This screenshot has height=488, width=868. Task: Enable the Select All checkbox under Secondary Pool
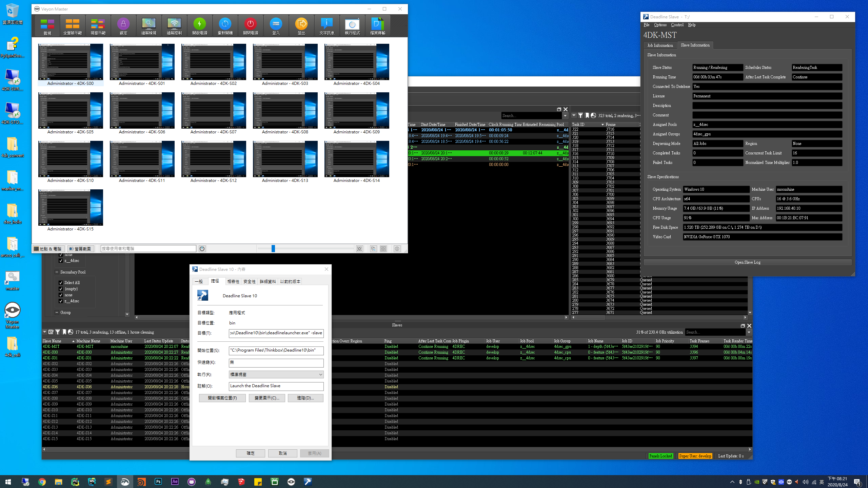tap(61, 282)
